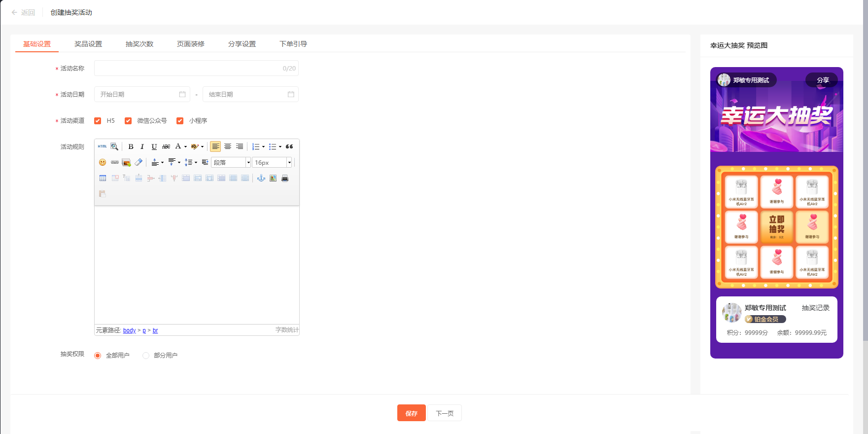Print editor content
The image size is (868, 434).
click(x=285, y=178)
